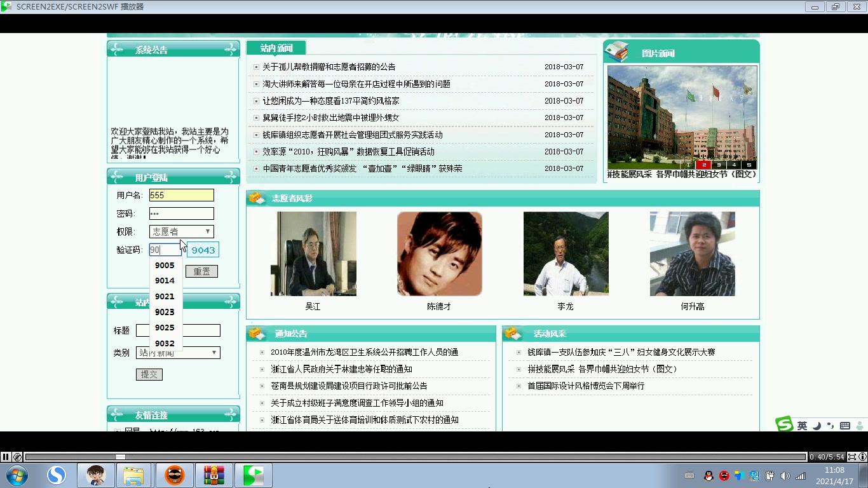Click the search 标题 text field
The image size is (868, 488).
click(178, 330)
